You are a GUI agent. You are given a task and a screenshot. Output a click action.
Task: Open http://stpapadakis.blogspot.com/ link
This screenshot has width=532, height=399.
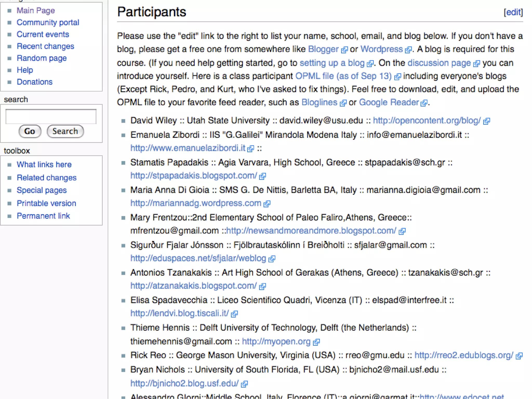[x=194, y=176]
